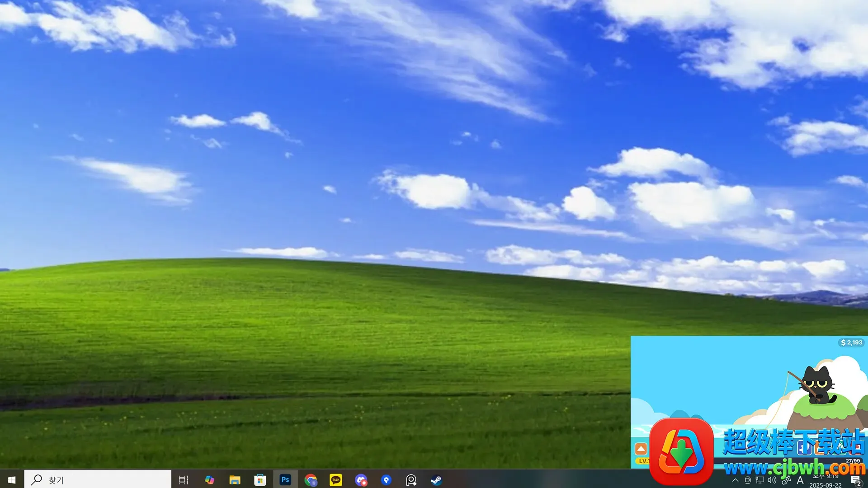
Task: Click the pen icon in system tray
Action: tap(786, 480)
